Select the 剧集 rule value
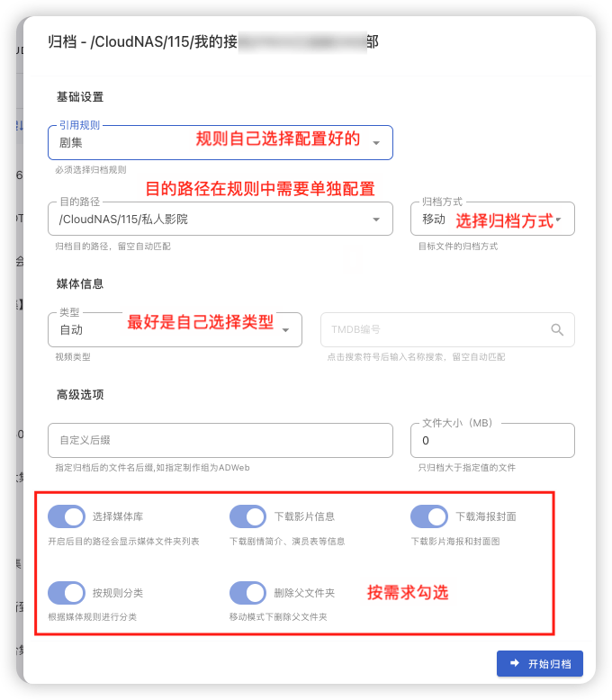 pyautogui.click(x=71, y=143)
